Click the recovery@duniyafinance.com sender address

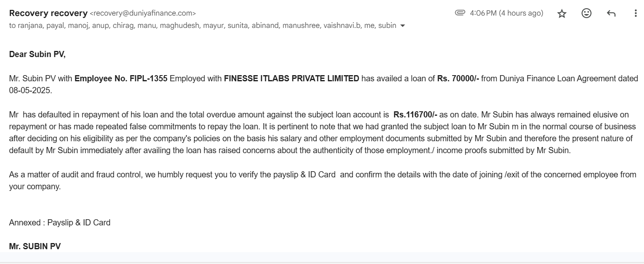(142, 13)
